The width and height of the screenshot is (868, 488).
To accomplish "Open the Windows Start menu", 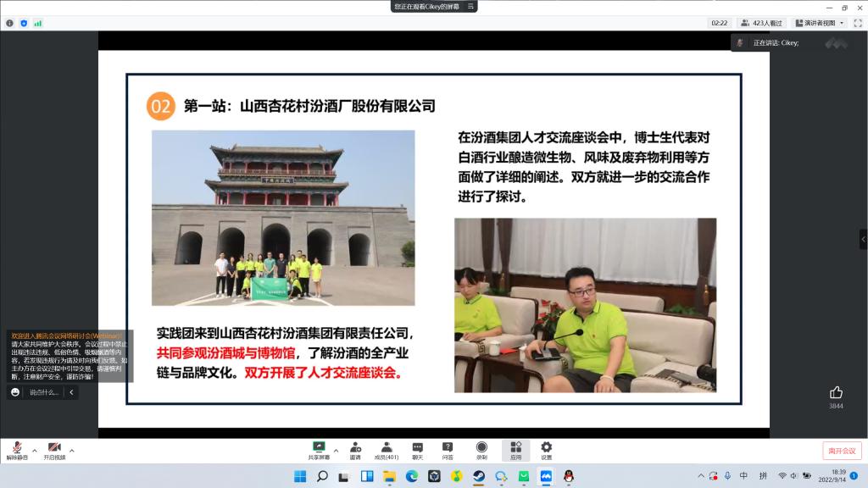I will [x=300, y=476].
